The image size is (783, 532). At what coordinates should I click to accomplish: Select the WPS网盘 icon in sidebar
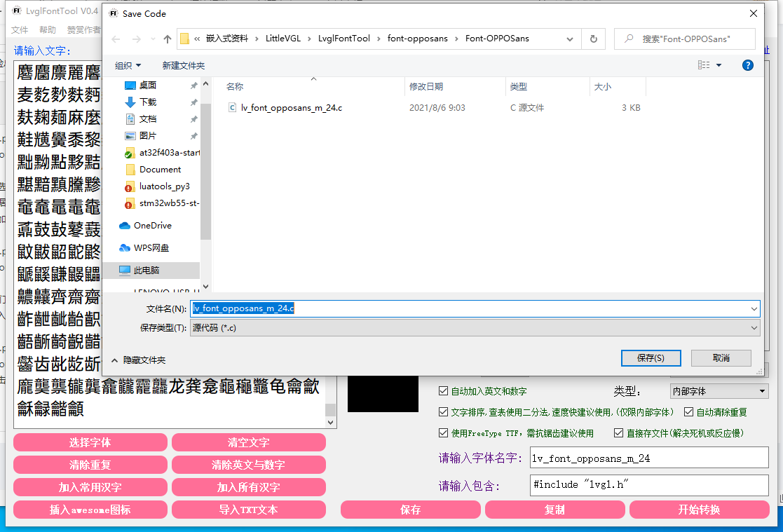click(125, 248)
